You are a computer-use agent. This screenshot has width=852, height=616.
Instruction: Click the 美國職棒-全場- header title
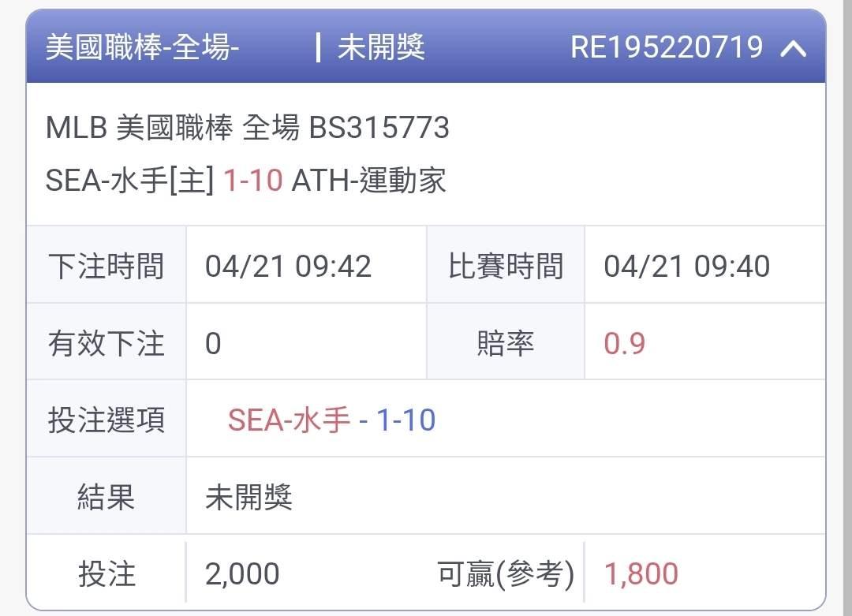pos(143,48)
